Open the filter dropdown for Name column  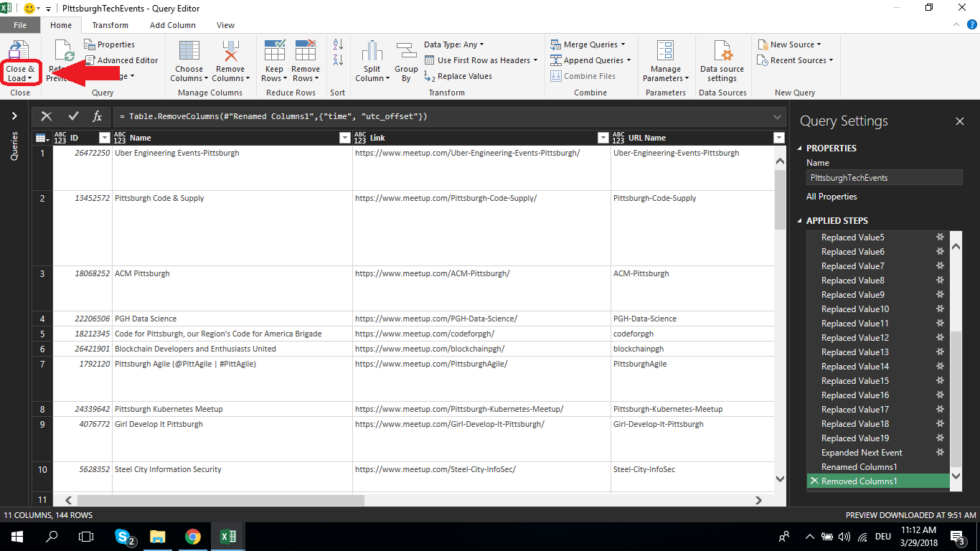coord(344,138)
